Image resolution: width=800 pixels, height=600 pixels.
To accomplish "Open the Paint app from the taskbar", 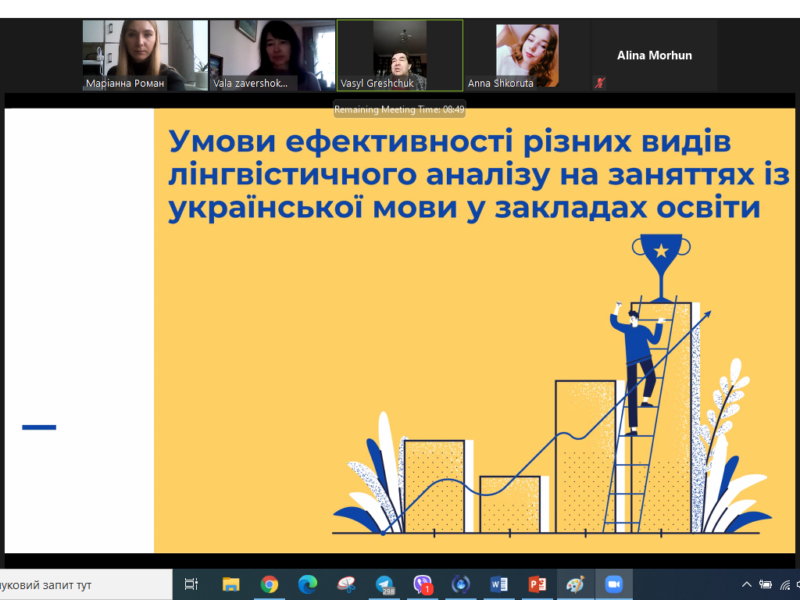I will (x=575, y=584).
